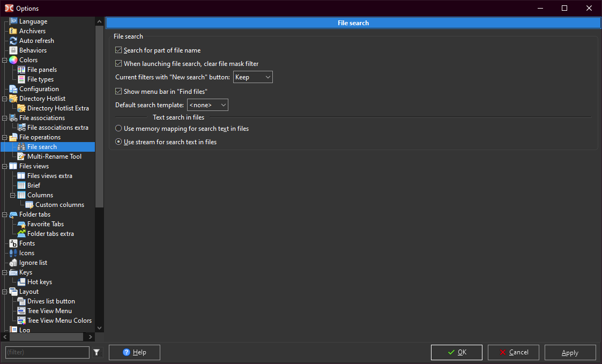The width and height of the screenshot is (602, 364).
Task: Click the Multi-Rename Tool icon
Action: tap(21, 157)
